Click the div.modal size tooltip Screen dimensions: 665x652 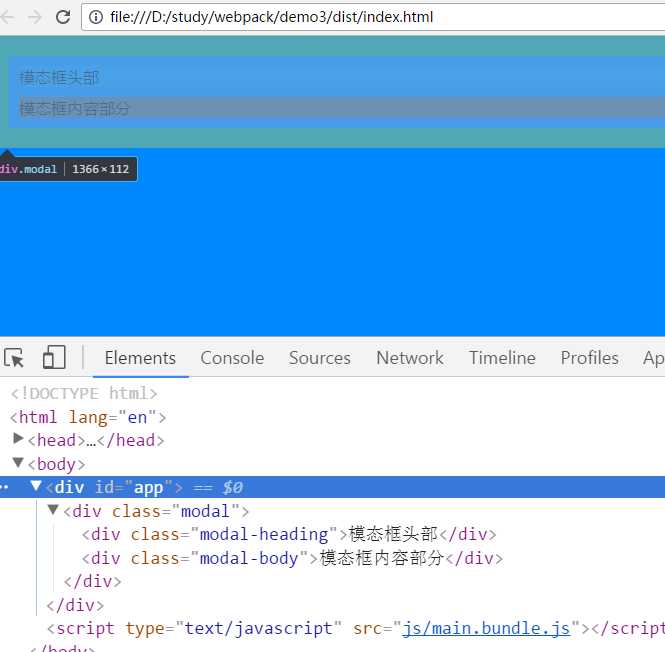(68, 169)
